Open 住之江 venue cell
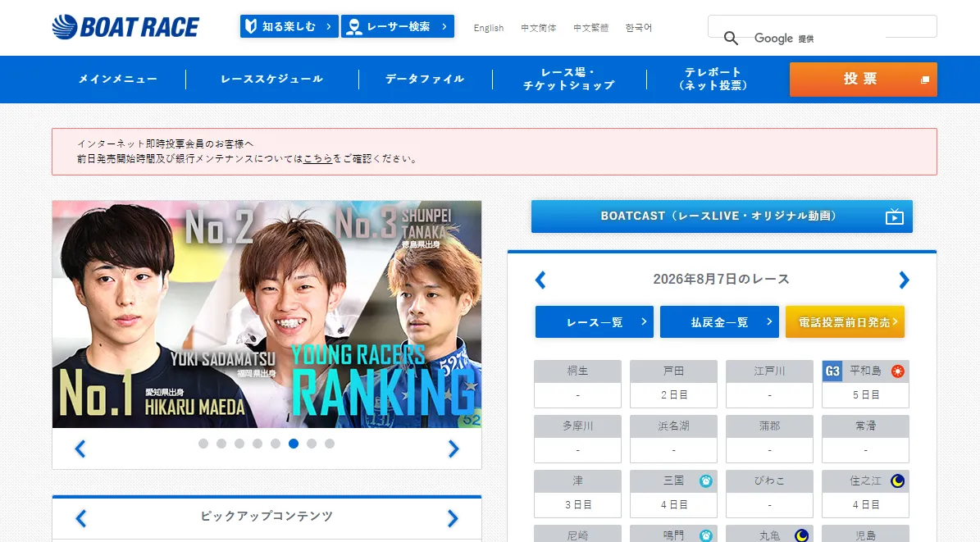The width and height of the screenshot is (980, 542). (x=866, y=494)
